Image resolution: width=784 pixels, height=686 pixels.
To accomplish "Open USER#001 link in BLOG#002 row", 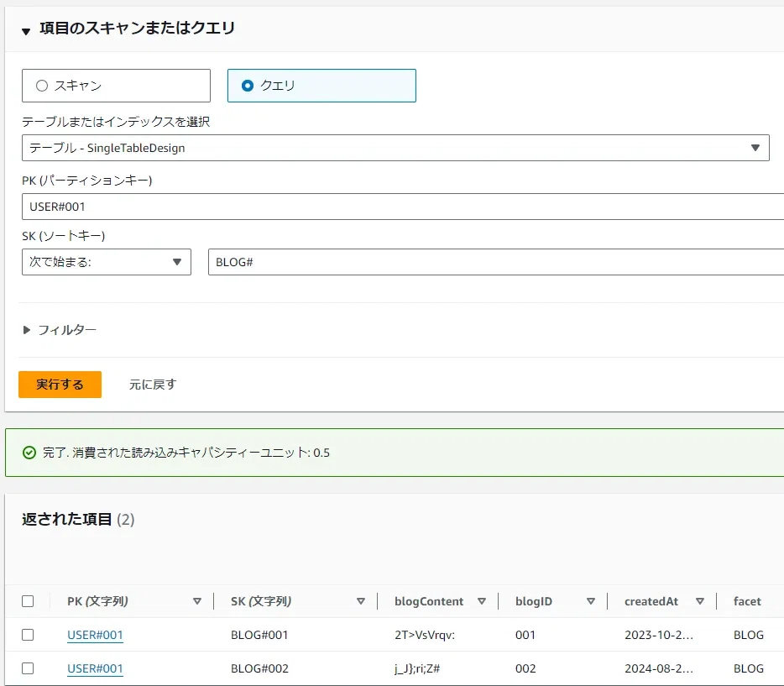I will 95,668.
